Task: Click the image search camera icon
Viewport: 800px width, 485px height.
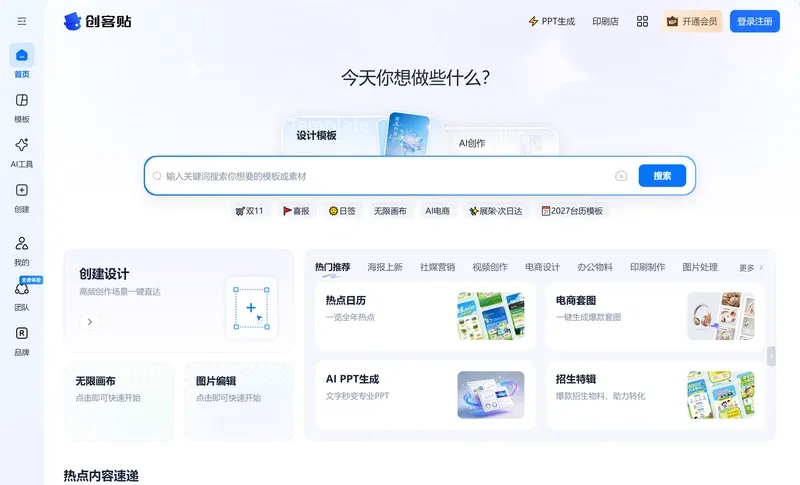Action: [x=621, y=176]
